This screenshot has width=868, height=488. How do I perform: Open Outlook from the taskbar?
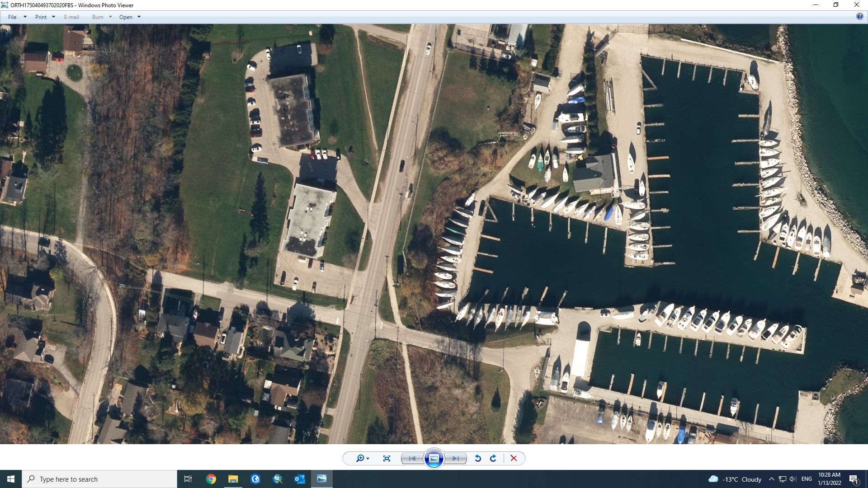(299, 479)
